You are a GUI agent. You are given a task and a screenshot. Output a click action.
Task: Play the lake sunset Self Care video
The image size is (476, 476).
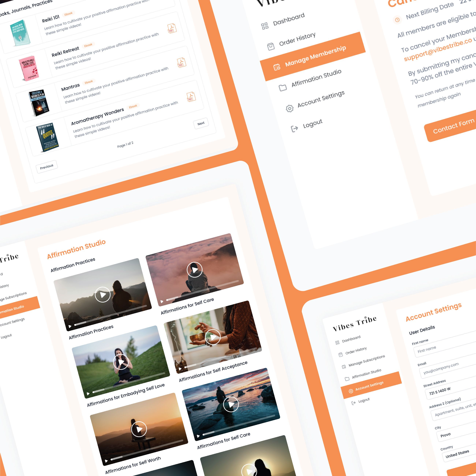[231, 404]
